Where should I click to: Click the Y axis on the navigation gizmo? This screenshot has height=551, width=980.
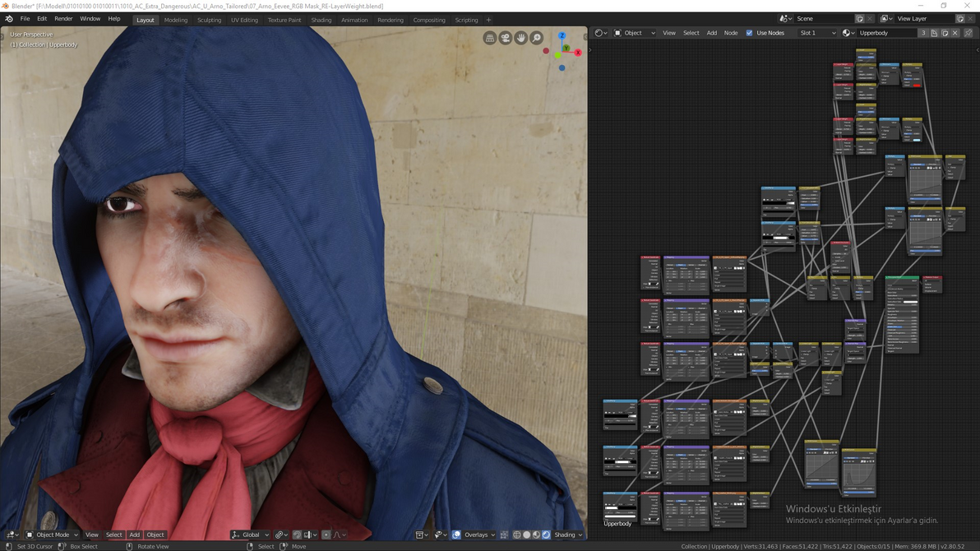[x=566, y=49]
